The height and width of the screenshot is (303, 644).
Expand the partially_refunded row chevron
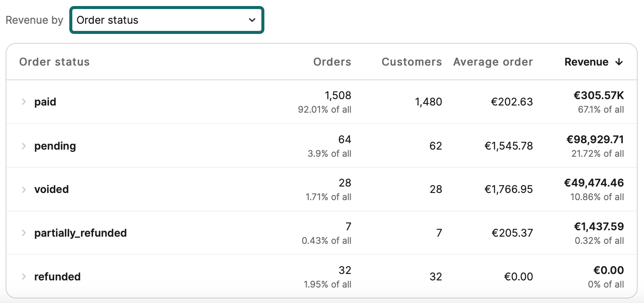point(24,233)
